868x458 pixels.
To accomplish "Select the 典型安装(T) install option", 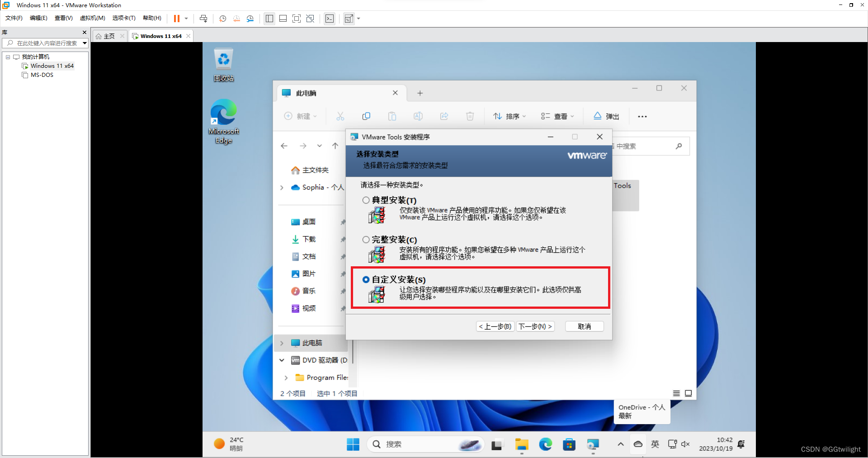I will [x=366, y=200].
